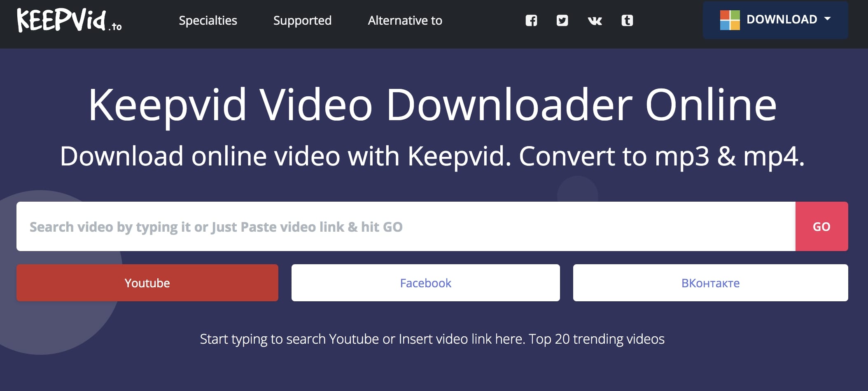Select ВКонтакте as the download source
This screenshot has width=868, height=391.
coord(709,283)
